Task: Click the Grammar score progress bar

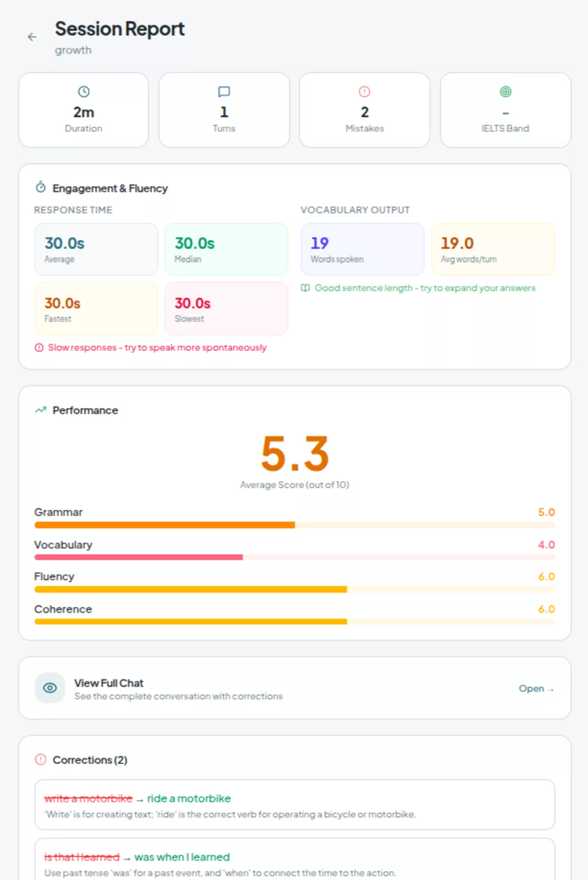Action: 294,525
